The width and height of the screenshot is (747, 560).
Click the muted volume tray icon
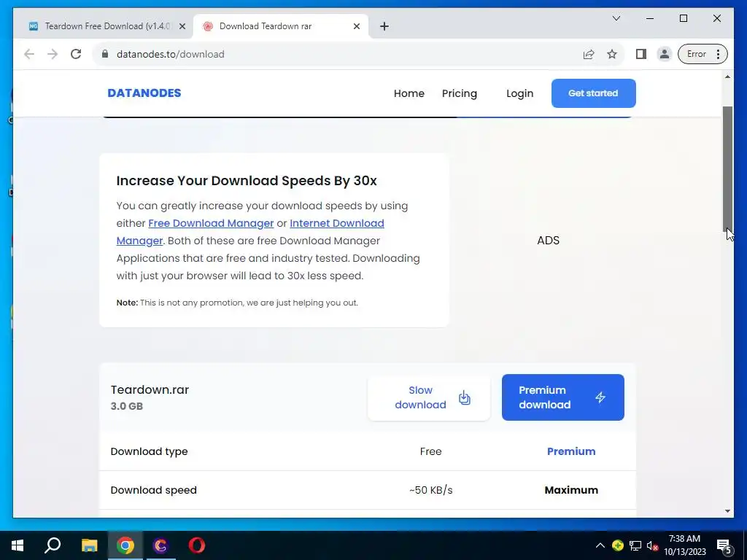click(x=652, y=545)
